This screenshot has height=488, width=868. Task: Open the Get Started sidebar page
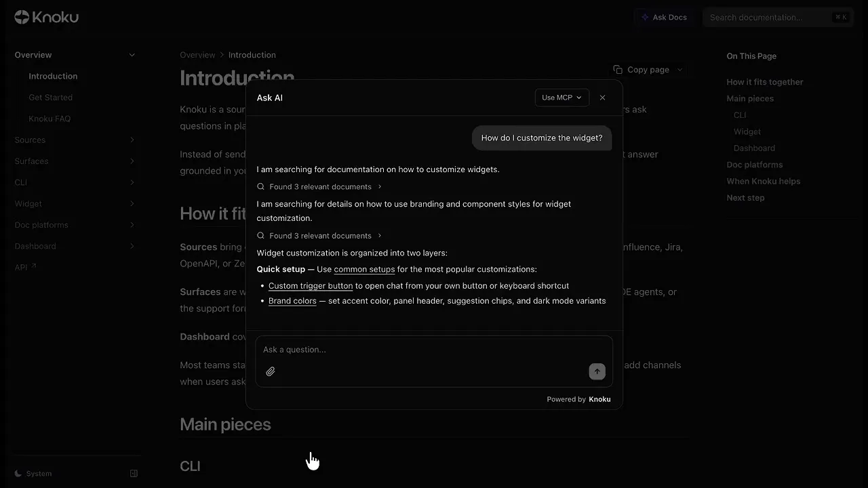pos(50,98)
